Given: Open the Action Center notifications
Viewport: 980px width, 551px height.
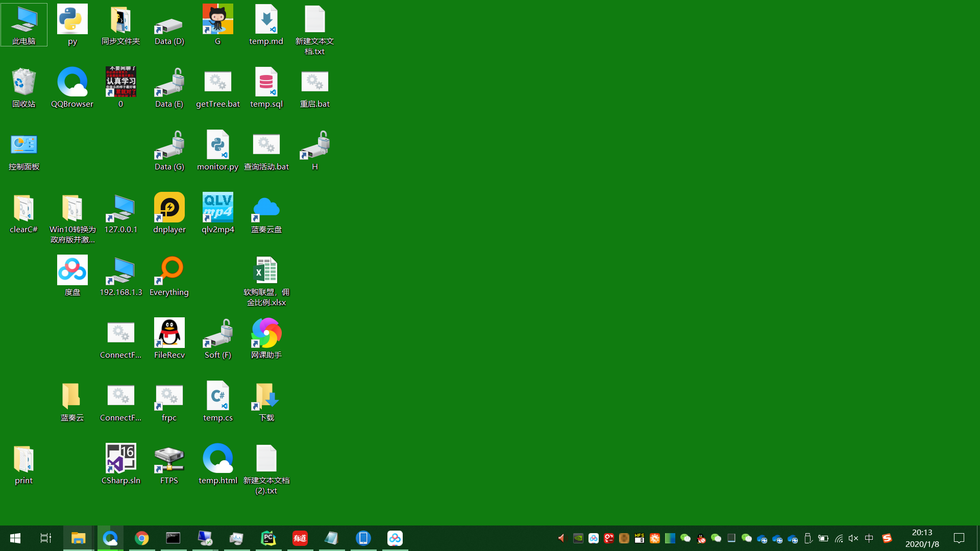Looking at the screenshot, I should click(x=959, y=538).
